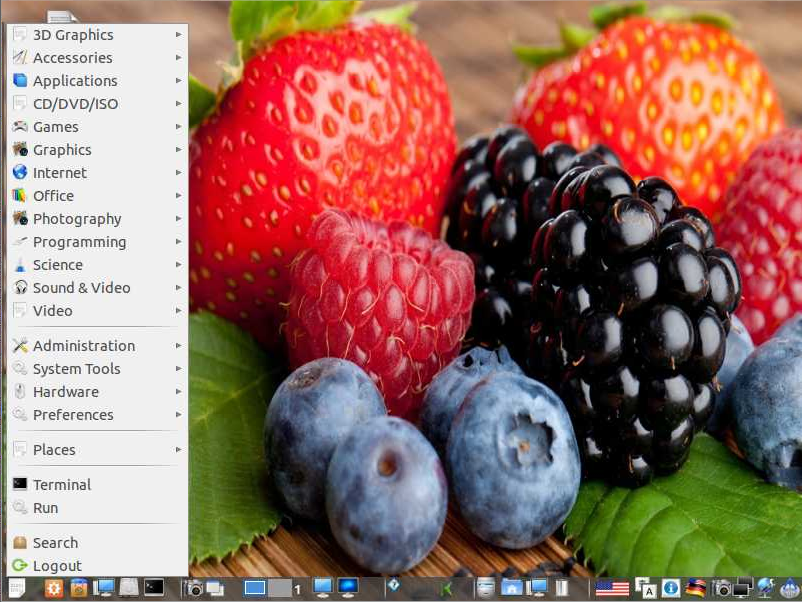Click the camera icon in the system tray
This screenshot has width=802, height=602.
click(721, 589)
